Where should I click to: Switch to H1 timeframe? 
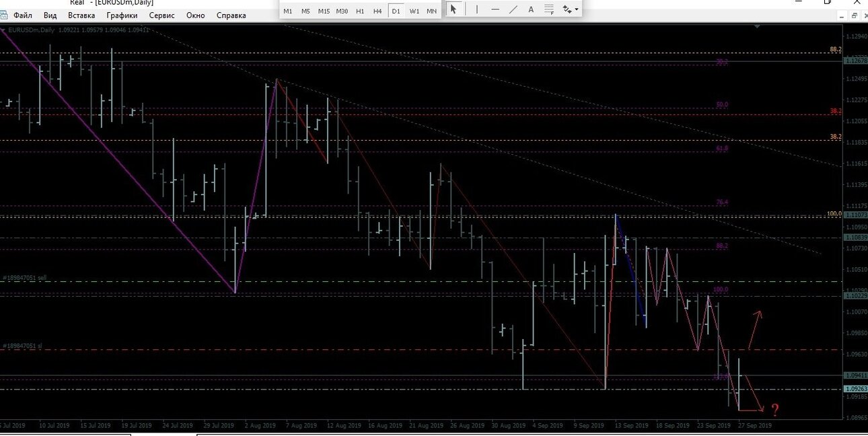coord(360,11)
